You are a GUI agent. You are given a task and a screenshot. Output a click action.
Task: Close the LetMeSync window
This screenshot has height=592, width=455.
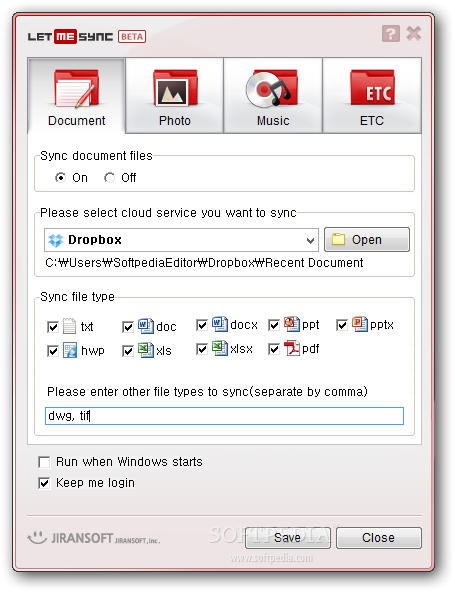click(x=414, y=34)
